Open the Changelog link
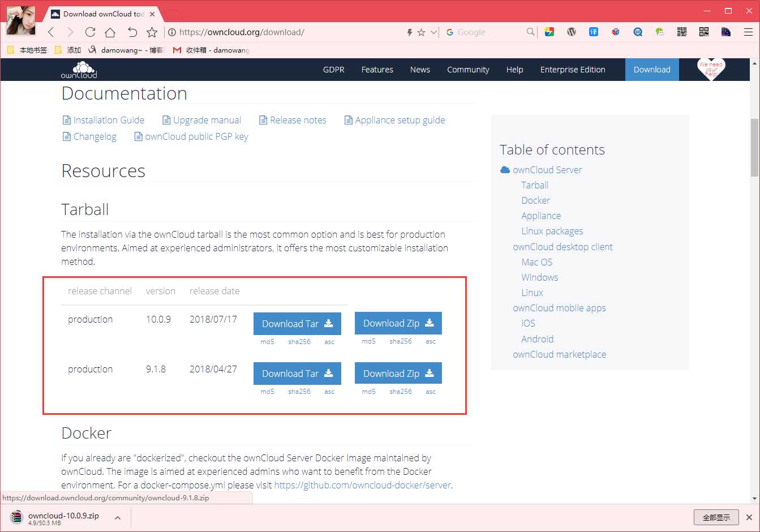 [x=89, y=136]
